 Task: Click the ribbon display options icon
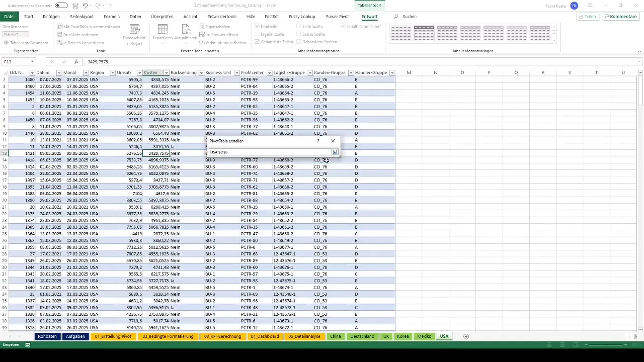pos(590,6)
